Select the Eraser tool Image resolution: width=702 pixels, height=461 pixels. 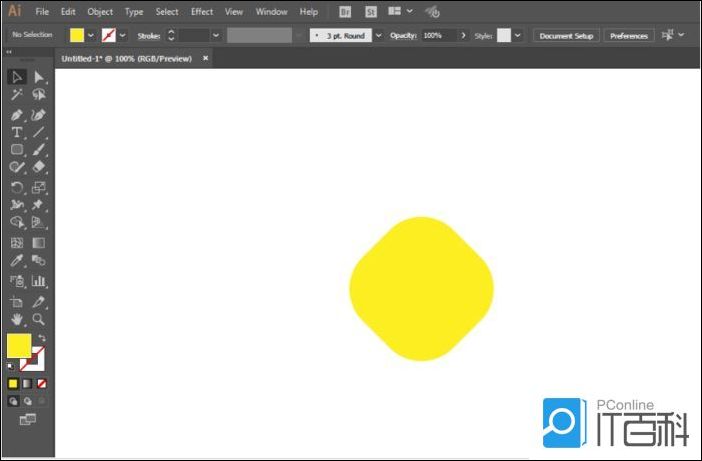39,168
